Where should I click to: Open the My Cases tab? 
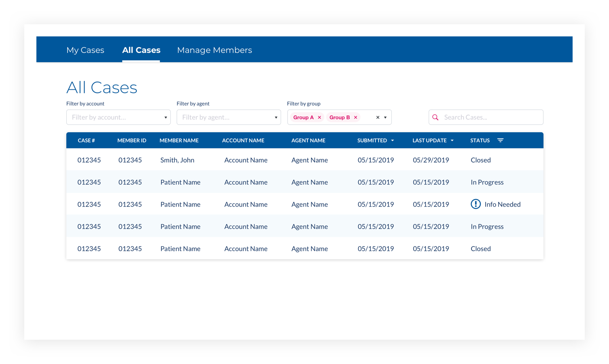click(x=85, y=50)
